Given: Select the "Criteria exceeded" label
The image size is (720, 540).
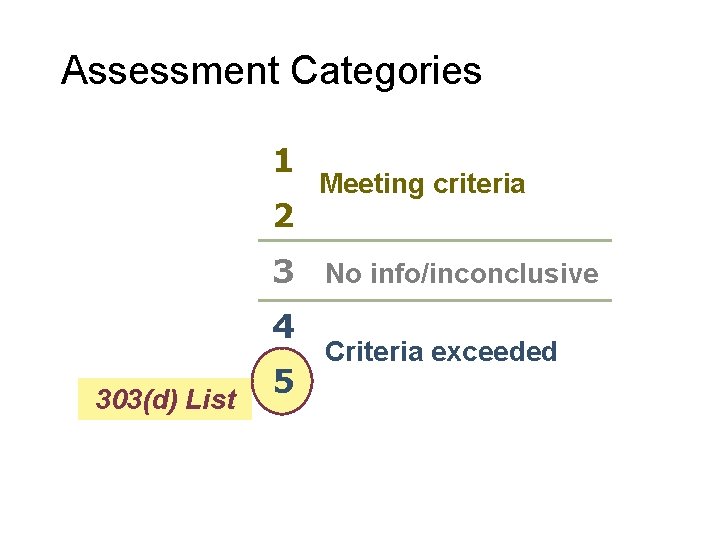Looking at the screenshot, I should (441, 352).
